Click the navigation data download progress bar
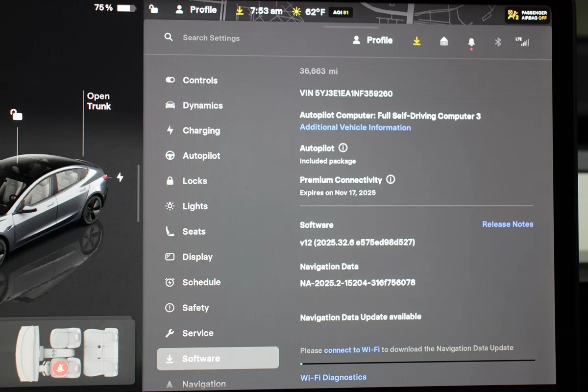The image size is (588, 392). pyautogui.click(x=417, y=363)
